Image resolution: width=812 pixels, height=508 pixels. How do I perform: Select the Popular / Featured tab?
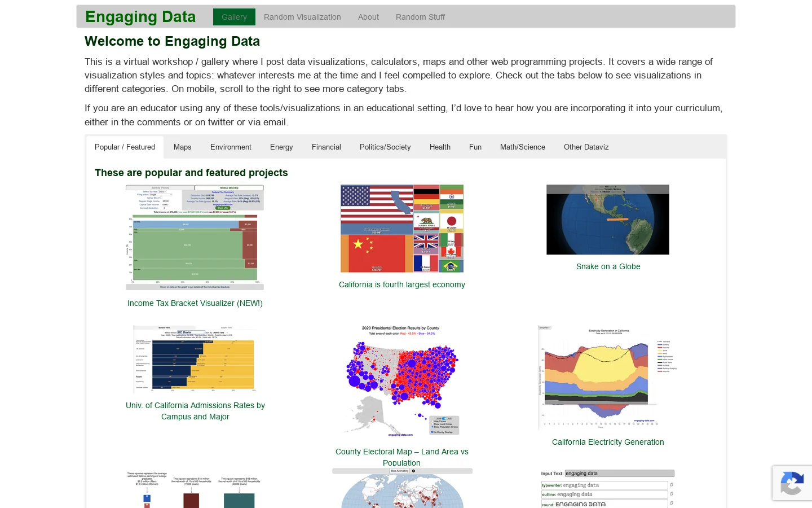[x=125, y=147]
